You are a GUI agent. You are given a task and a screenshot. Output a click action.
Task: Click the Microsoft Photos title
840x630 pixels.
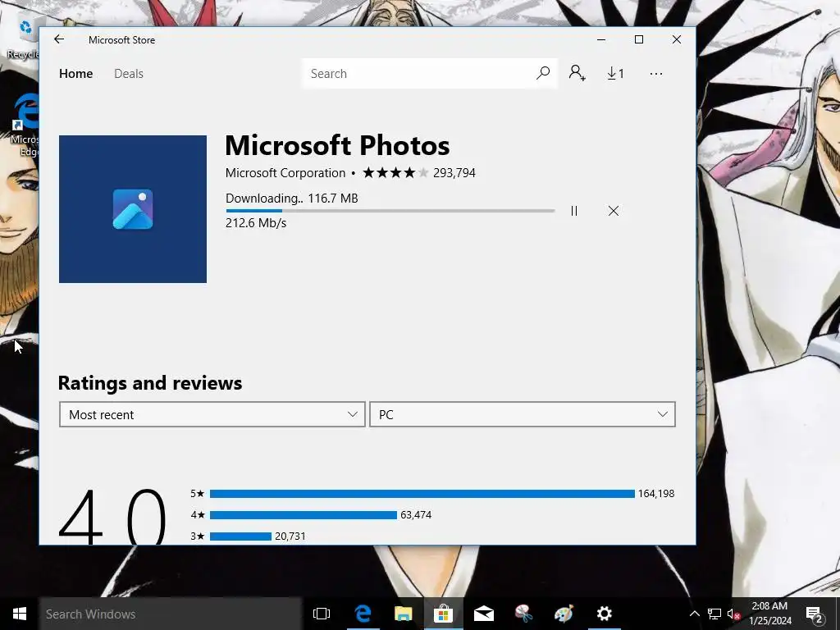[337, 145]
